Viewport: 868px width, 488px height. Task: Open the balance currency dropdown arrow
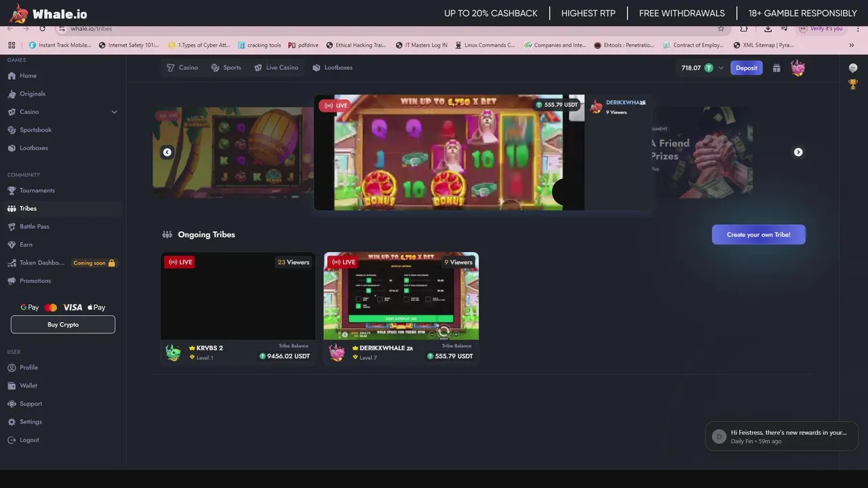point(721,68)
